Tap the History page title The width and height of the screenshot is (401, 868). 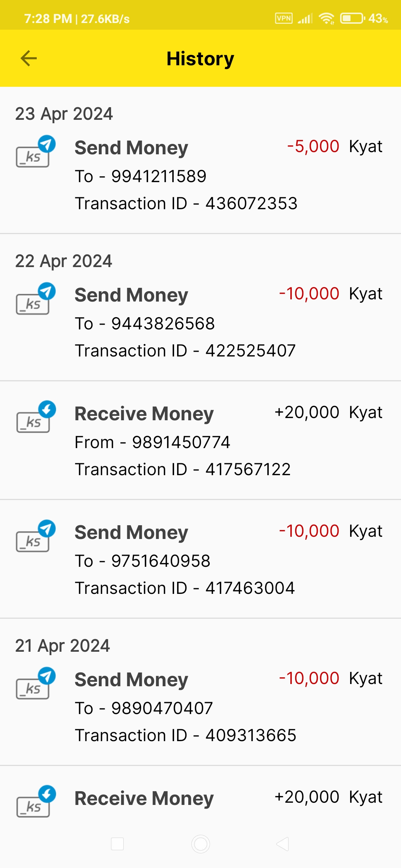(200, 59)
